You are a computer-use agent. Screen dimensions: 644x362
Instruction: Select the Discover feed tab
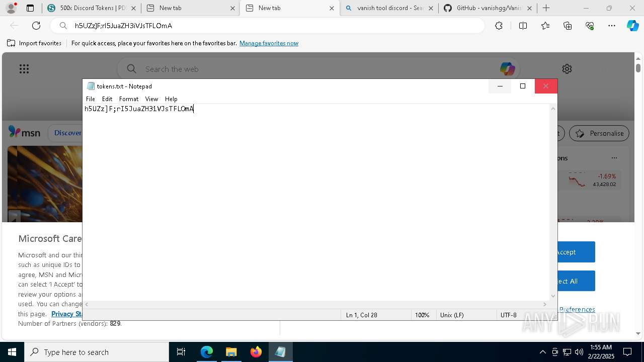67,133
